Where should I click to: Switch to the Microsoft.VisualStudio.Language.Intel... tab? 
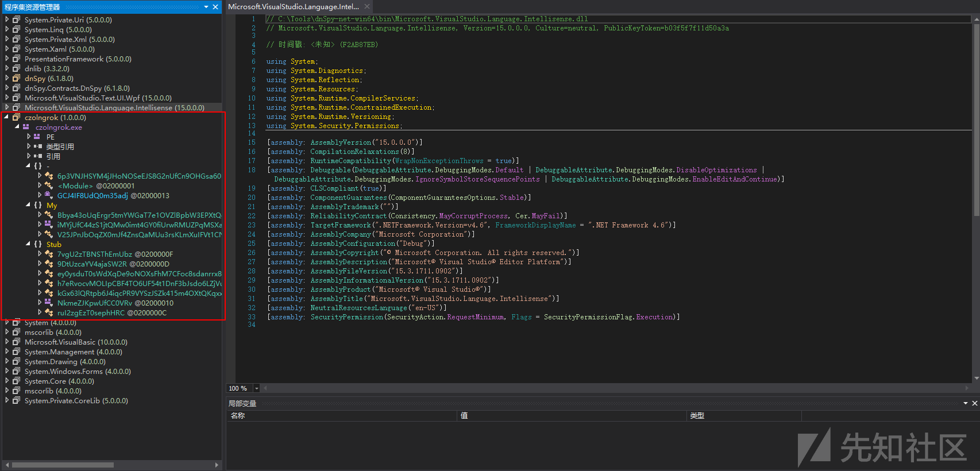tap(294, 7)
